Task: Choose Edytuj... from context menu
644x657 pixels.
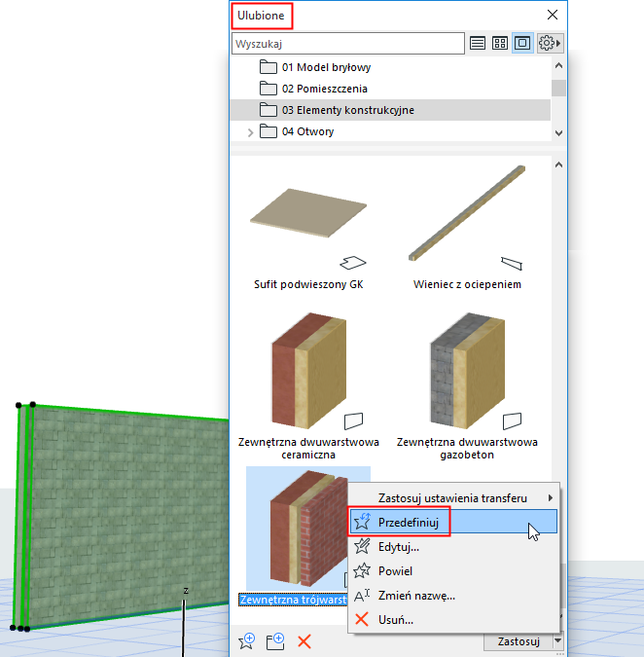Action: (x=454, y=547)
